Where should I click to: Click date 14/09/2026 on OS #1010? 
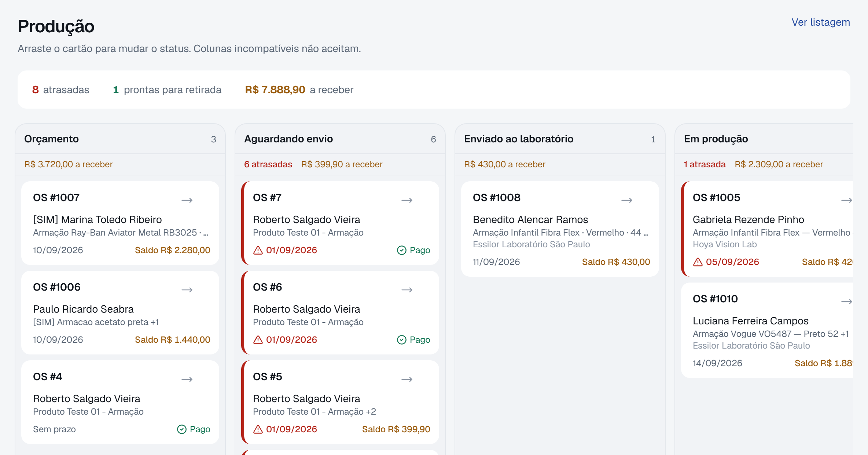pyautogui.click(x=717, y=363)
